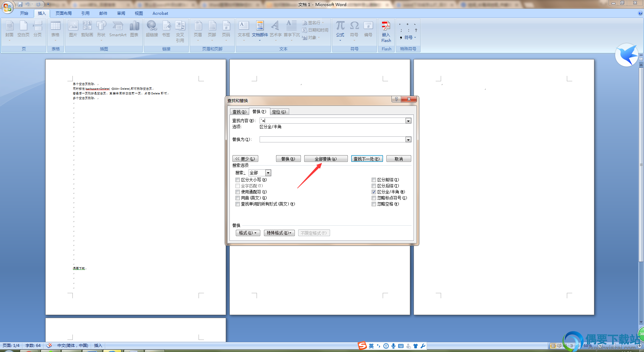Switch to the 查找 tab in dialog
Image resolution: width=644 pixels, height=352 pixels.
(239, 112)
